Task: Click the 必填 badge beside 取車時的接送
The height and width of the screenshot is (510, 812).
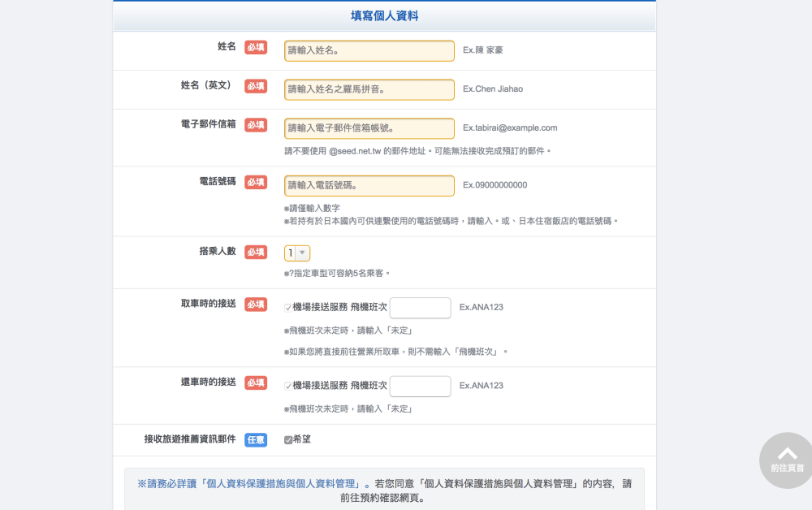Action: (x=256, y=305)
